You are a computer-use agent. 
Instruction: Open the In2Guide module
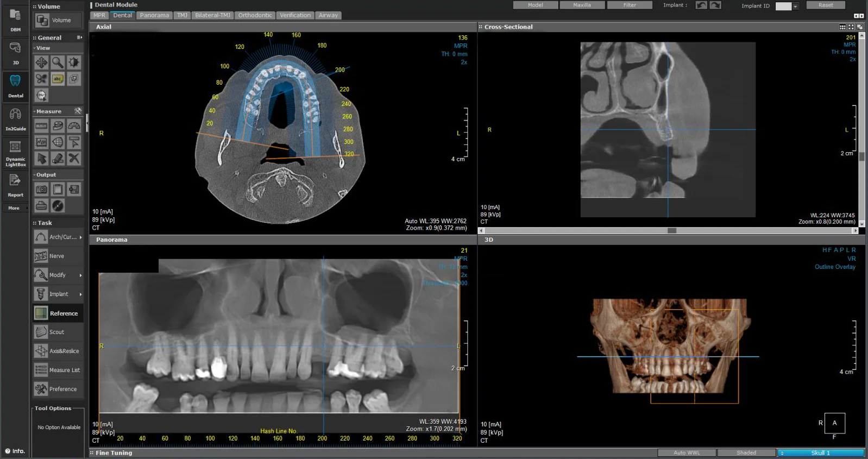click(15, 119)
